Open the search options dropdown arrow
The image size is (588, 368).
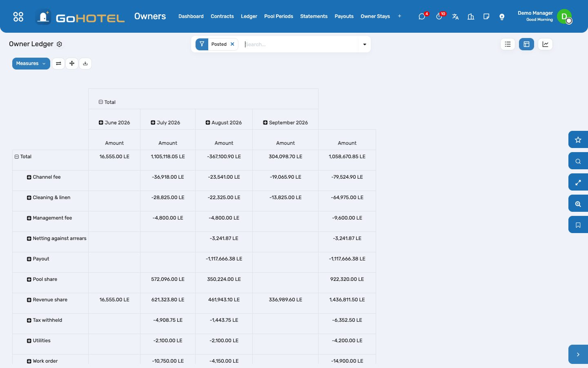tap(365, 44)
